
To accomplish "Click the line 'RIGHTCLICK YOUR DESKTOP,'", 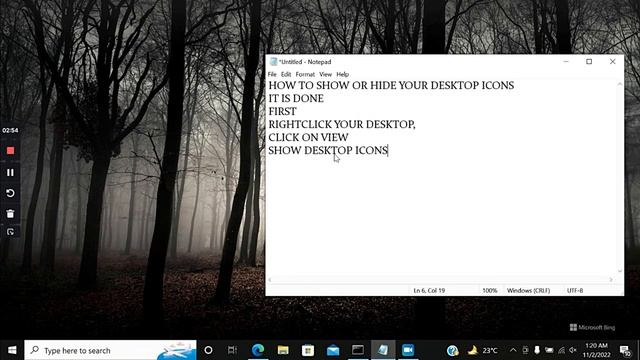I will coord(342,124).
